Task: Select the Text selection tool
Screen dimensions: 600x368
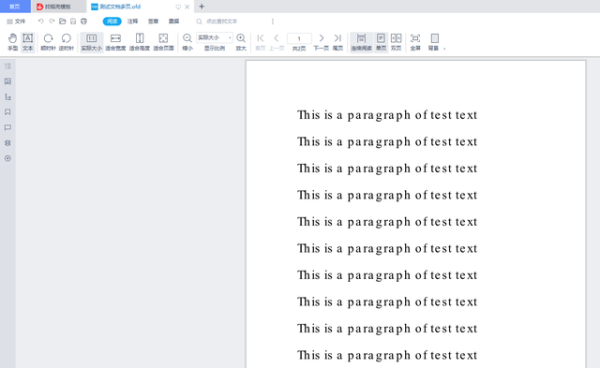Action: pyautogui.click(x=28, y=42)
